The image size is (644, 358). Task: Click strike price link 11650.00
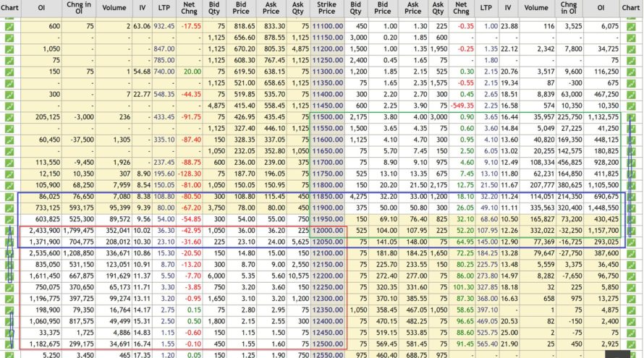(328, 151)
